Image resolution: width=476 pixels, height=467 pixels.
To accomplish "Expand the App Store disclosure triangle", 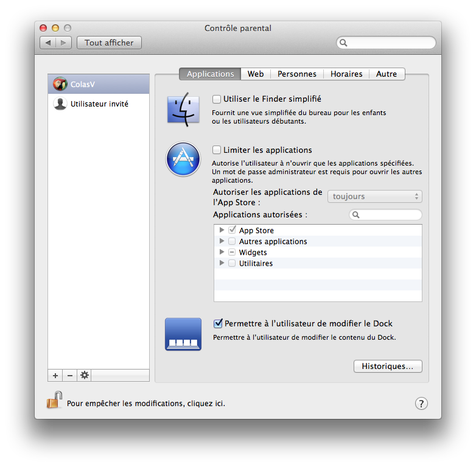I will tap(222, 231).
